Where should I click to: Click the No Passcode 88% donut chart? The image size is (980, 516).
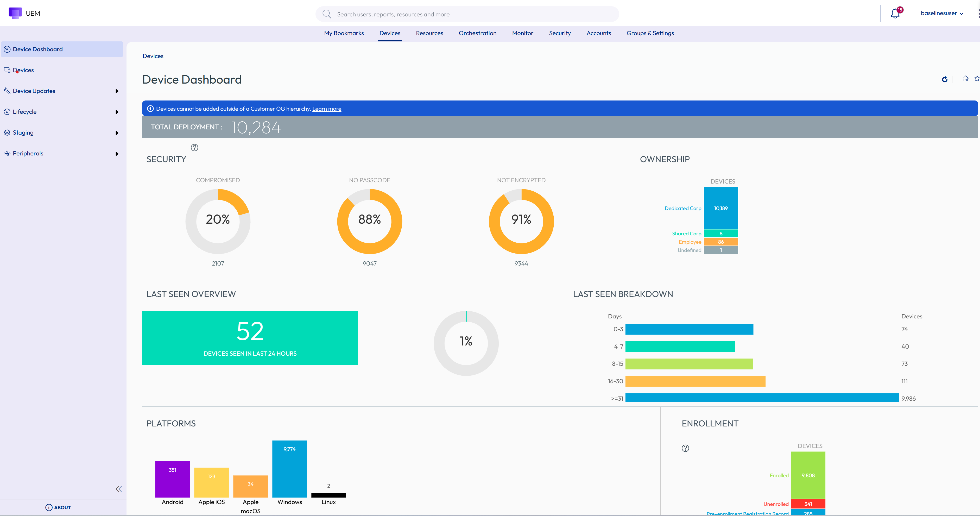[x=369, y=222]
